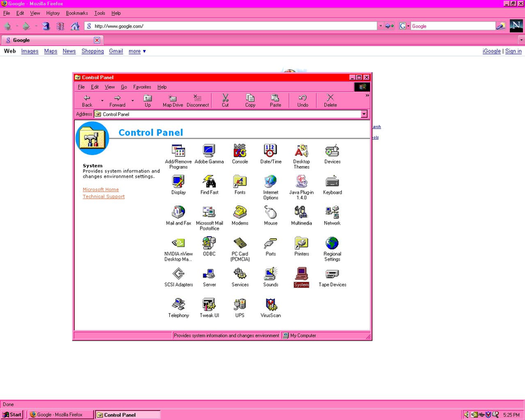Open the Services applet
Viewport: 525px width, 420px height.
pyautogui.click(x=240, y=278)
